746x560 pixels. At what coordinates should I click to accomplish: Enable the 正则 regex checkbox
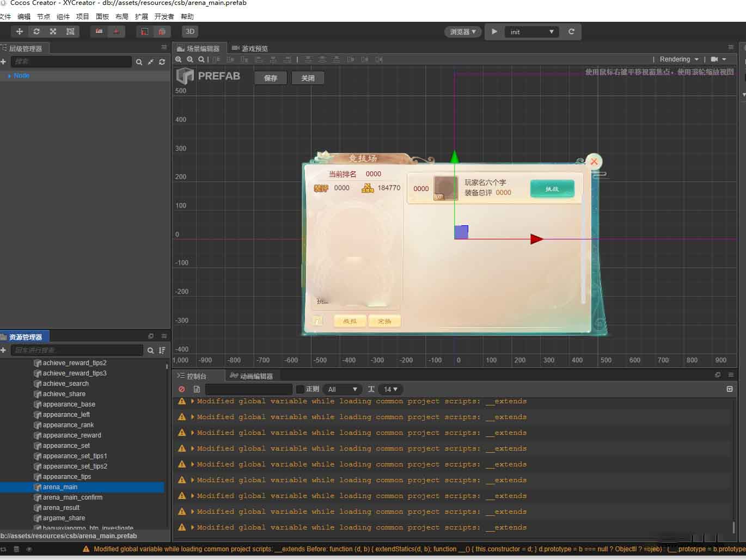pyautogui.click(x=300, y=389)
